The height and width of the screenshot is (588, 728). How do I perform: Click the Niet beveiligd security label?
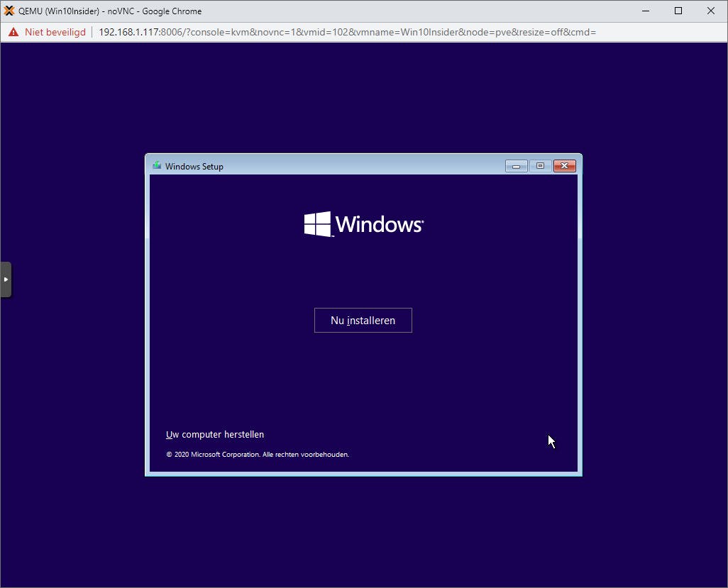pos(55,32)
